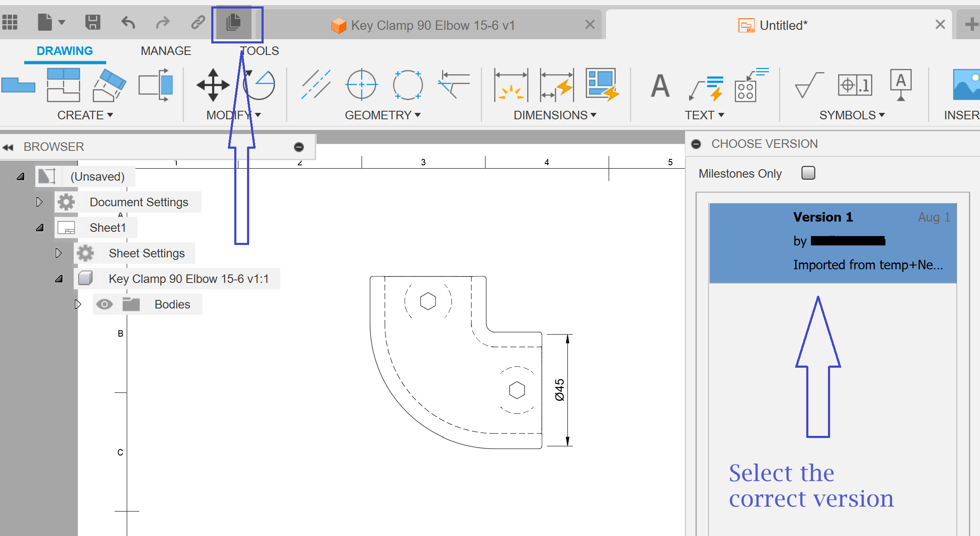Enable the Milestones Only checkbox
The image size is (980, 536).
[x=807, y=173]
